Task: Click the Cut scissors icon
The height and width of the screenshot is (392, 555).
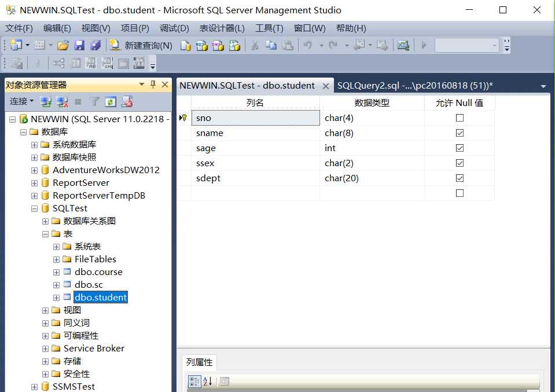Action: [x=255, y=45]
